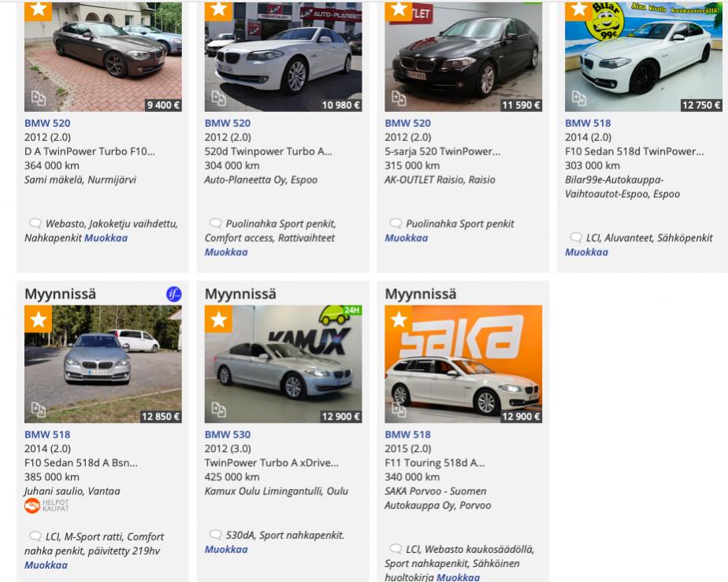Open the BMW 530 listing title
728x582 pixels.
228,434
